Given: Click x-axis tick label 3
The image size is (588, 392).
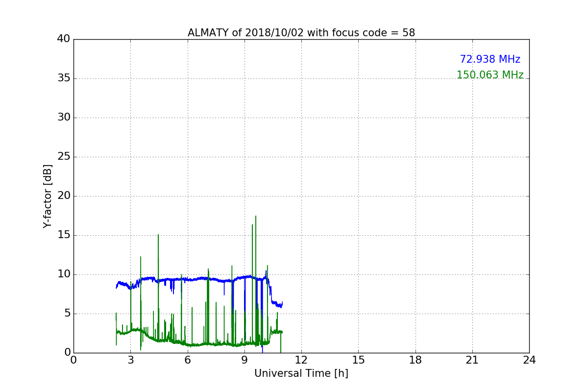Looking at the screenshot, I should [130, 360].
